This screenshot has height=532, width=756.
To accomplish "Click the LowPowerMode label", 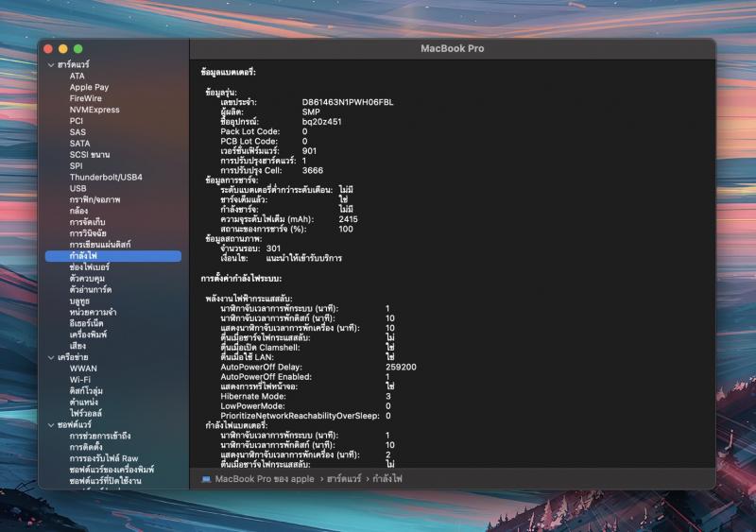I will (252, 406).
